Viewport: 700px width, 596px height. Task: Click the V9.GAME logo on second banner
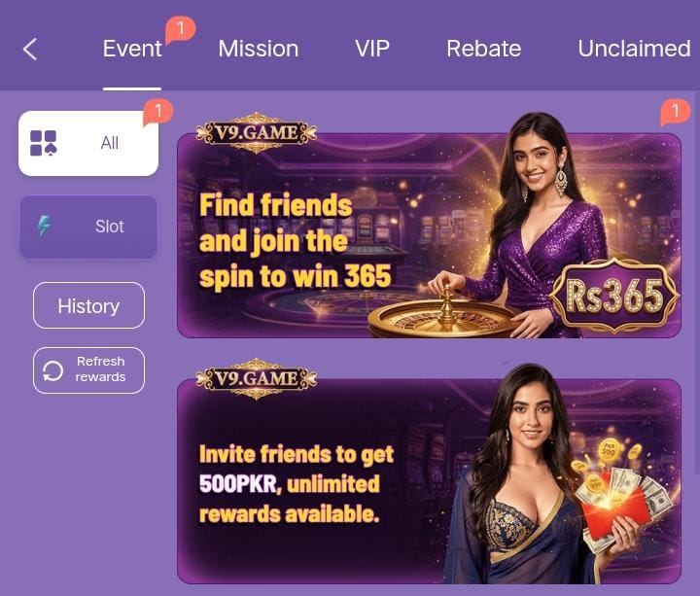tap(257, 378)
